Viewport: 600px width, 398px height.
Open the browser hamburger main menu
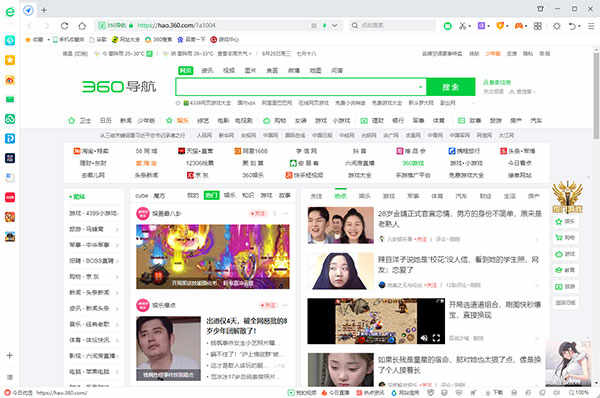click(x=591, y=26)
